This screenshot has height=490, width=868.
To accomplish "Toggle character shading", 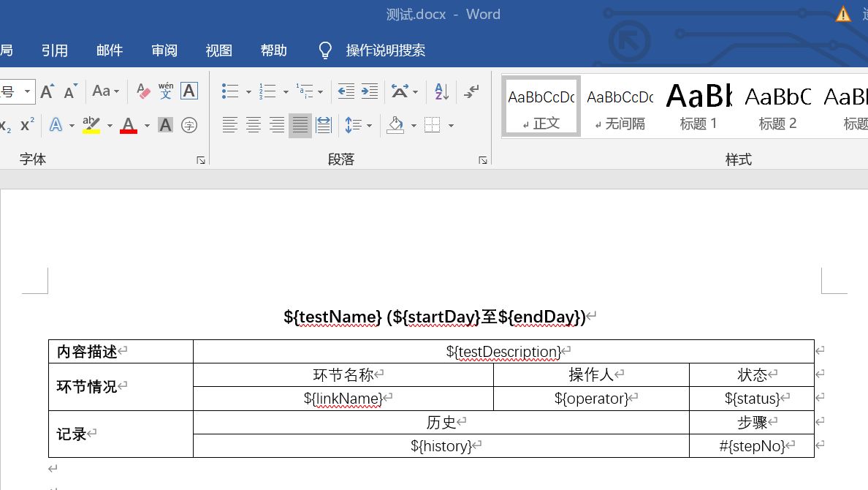I will pyautogui.click(x=165, y=125).
